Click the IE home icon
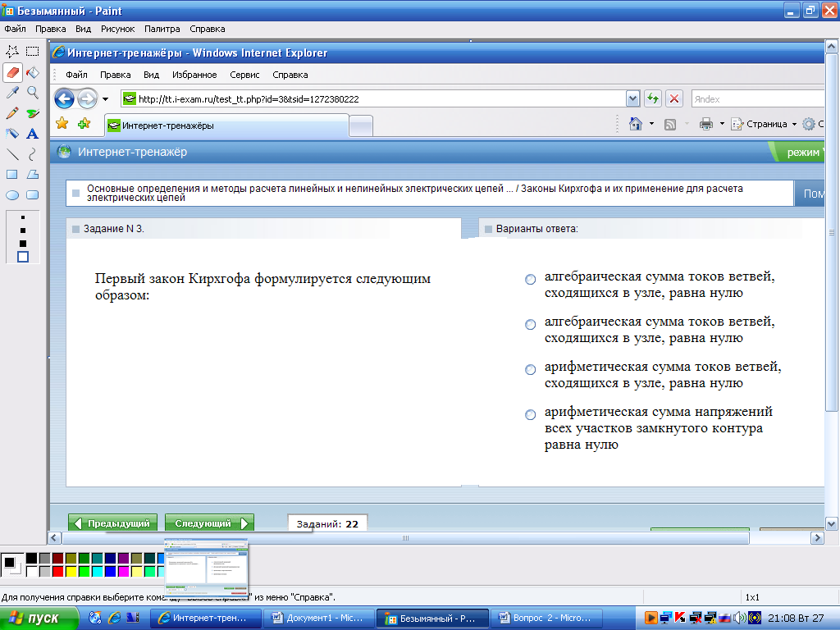 pos(636,124)
